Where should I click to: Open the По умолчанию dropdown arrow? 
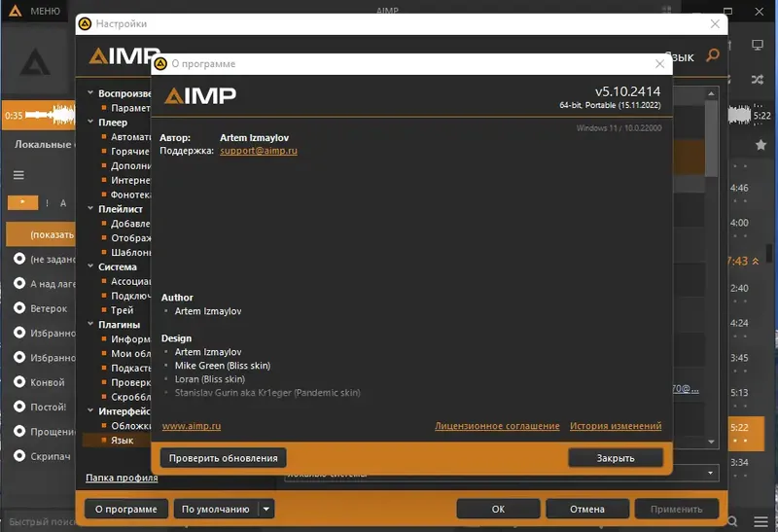coord(266,510)
